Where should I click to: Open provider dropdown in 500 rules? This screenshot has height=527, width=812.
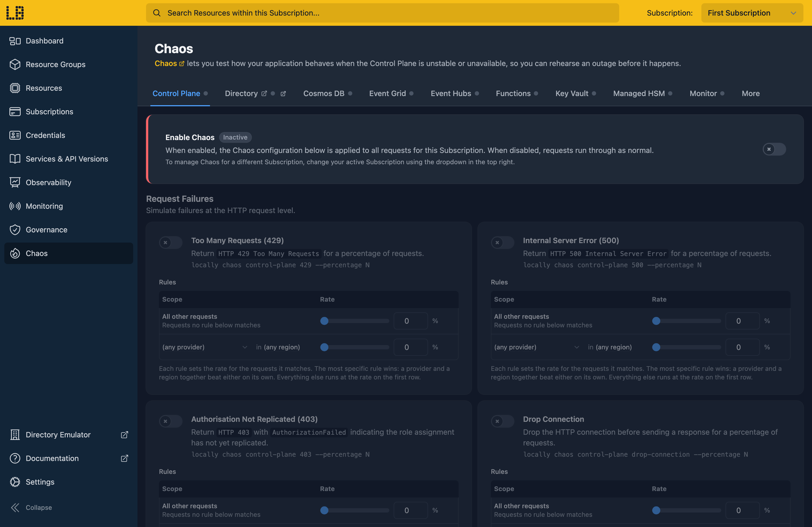[x=537, y=347]
